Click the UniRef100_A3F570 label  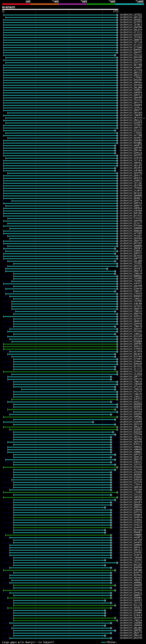pos(131,399)
